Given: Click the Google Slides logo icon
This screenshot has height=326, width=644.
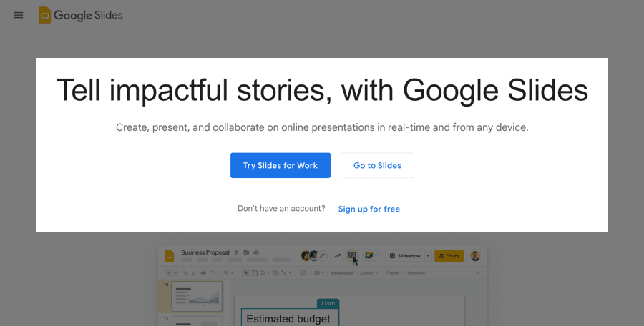Looking at the screenshot, I should coord(44,15).
